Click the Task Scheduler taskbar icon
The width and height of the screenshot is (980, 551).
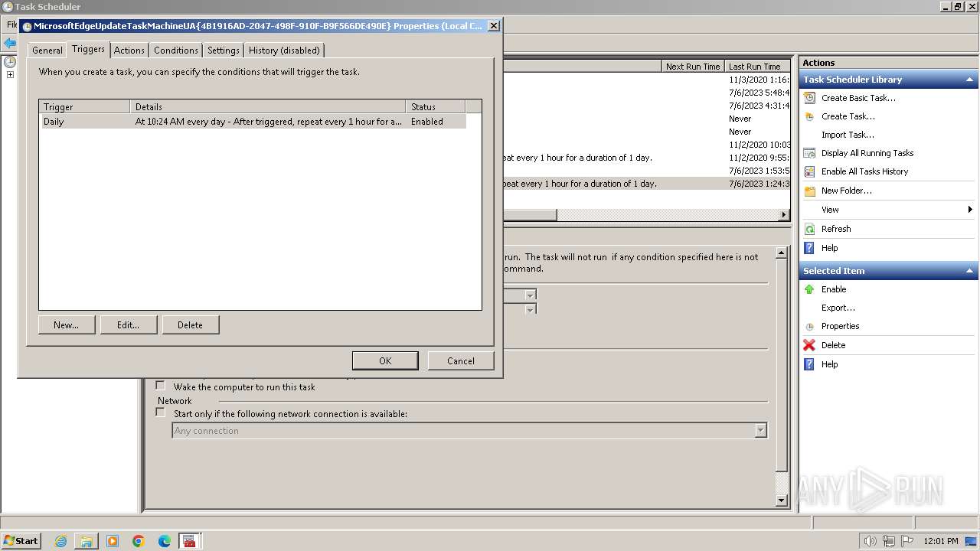(x=190, y=541)
